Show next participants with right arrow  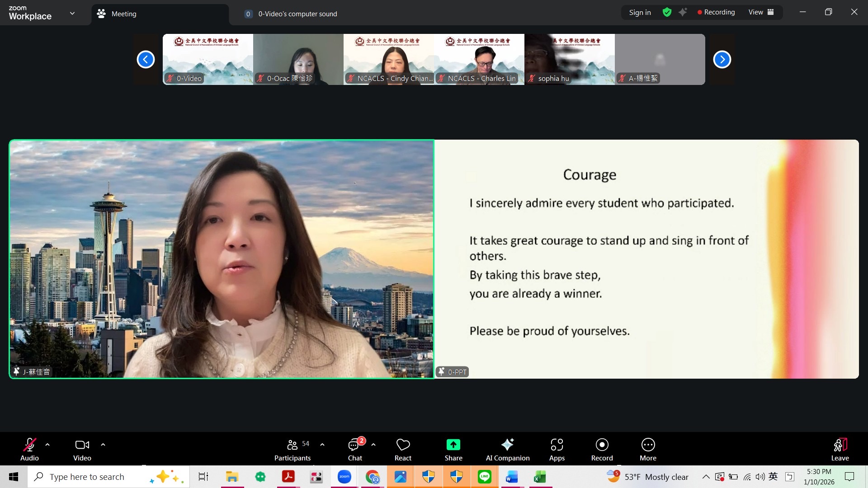pos(722,60)
